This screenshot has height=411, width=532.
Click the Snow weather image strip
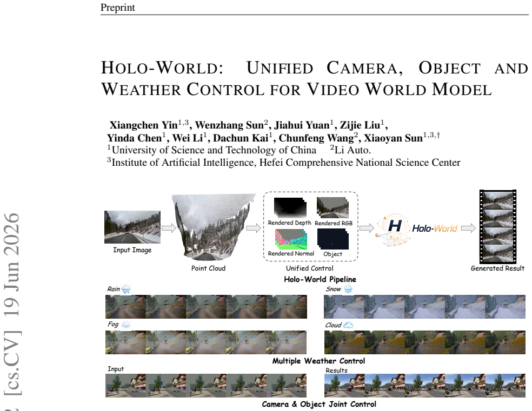425,307
